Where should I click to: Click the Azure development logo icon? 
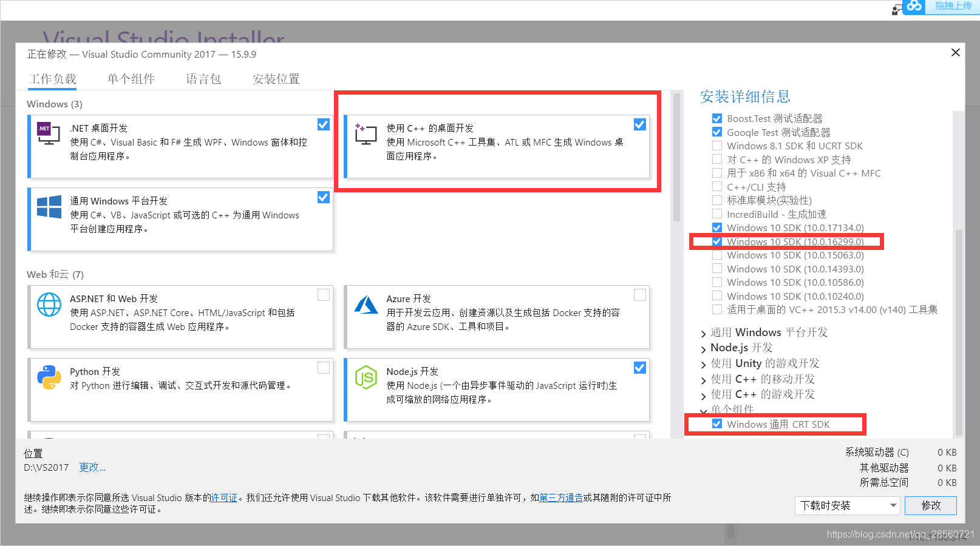366,305
